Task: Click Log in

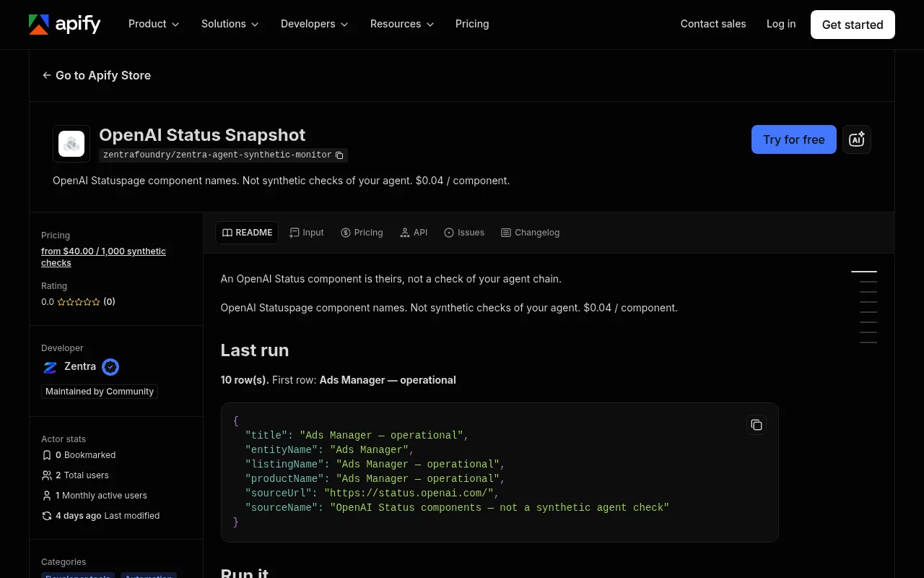Action: click(781, 24)
